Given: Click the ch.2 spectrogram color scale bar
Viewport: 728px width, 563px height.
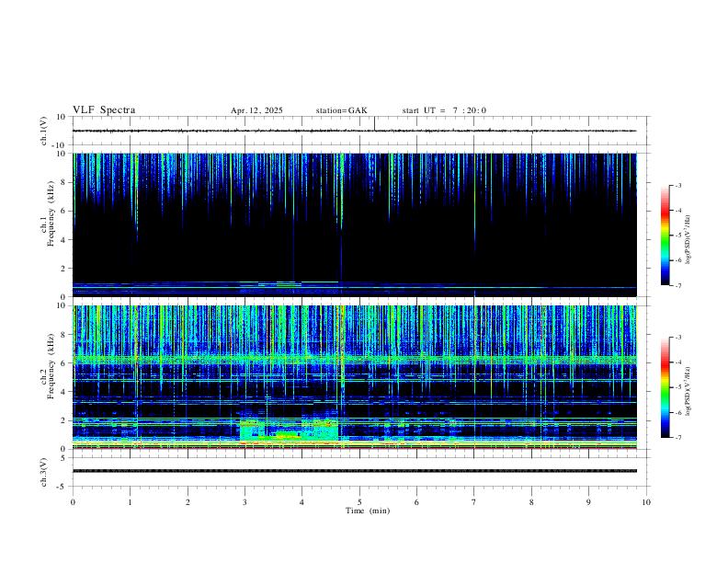Looking at the screenshot, I should tap(665, 387).
